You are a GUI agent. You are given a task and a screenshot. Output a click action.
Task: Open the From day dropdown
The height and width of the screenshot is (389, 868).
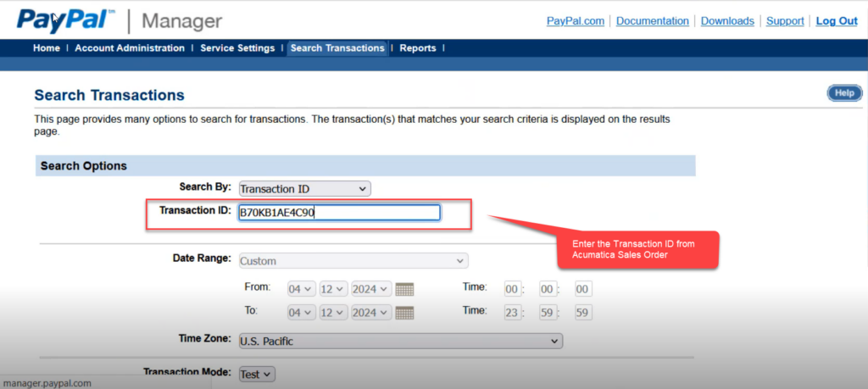(333, 289)
